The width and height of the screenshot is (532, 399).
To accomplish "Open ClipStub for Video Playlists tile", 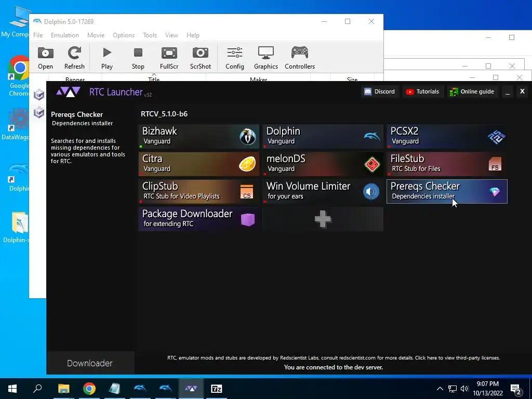I will pyautogui.click(x=199, y=191).
